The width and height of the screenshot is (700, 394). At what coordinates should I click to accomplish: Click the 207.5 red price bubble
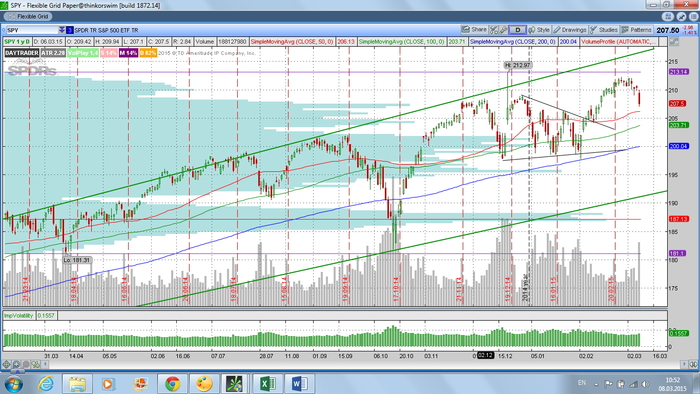[x=677, y=104]
